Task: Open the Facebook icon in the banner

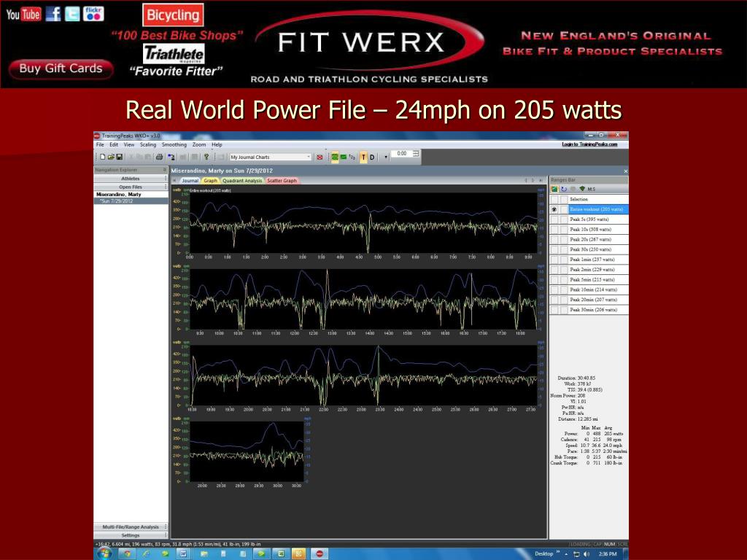Action: tap(53, 14)
